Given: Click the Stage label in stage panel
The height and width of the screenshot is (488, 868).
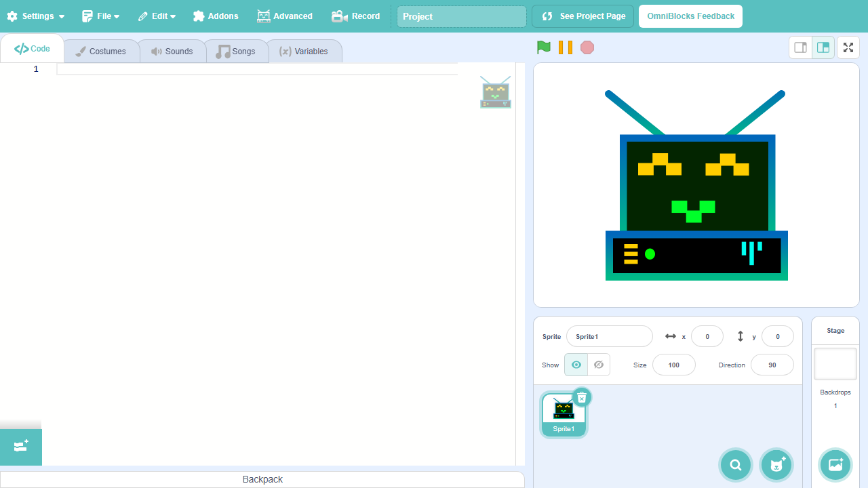Looking at the screenshot, I should [x=835, y=331].
